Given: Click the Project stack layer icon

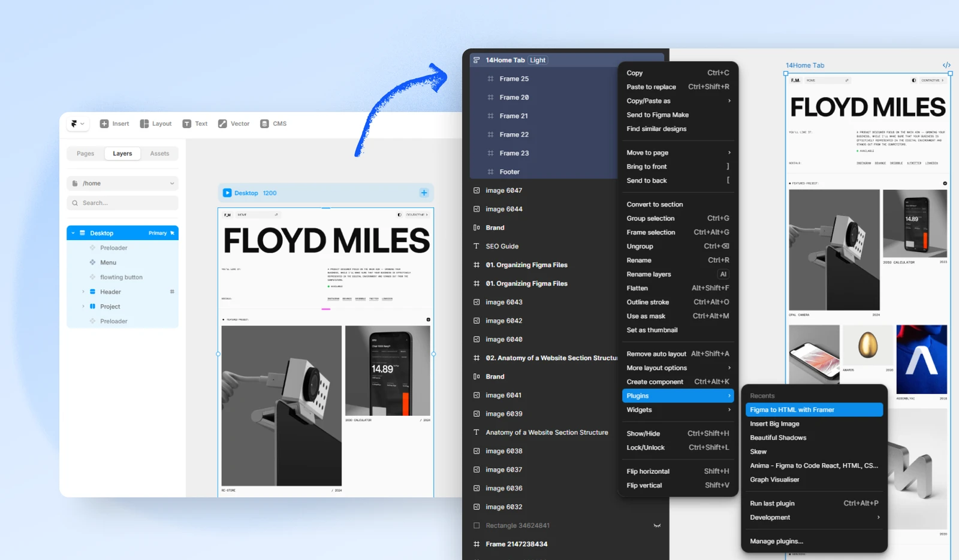Looking at the screenshot, I should [92, 307].
